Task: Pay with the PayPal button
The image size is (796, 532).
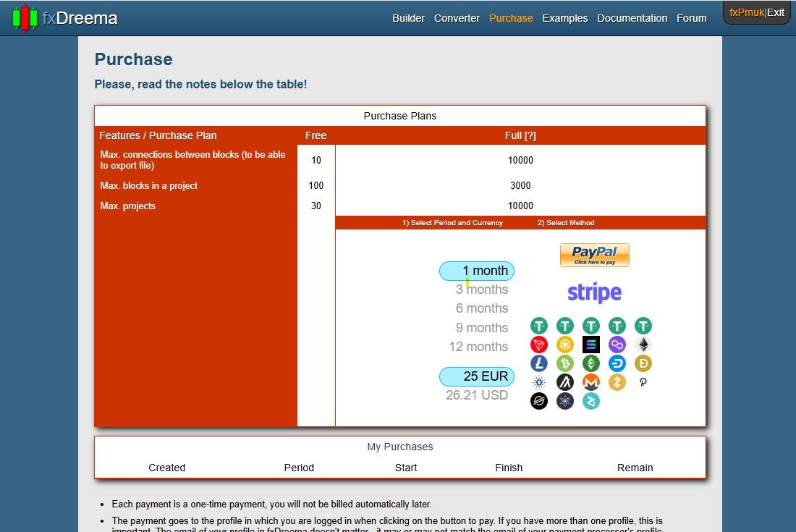Action: (594, 255)
